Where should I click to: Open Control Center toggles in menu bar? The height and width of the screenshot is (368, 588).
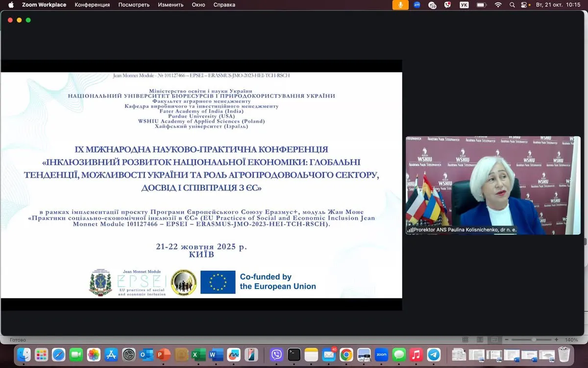click(x=524, y=5)
